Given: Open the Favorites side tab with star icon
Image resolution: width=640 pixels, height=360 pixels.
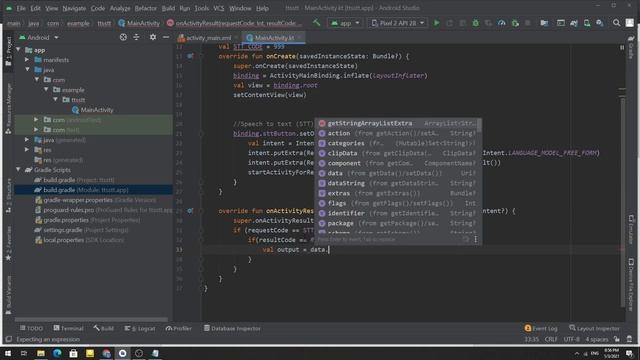Looking at the screenshot, I should [8, 244].
